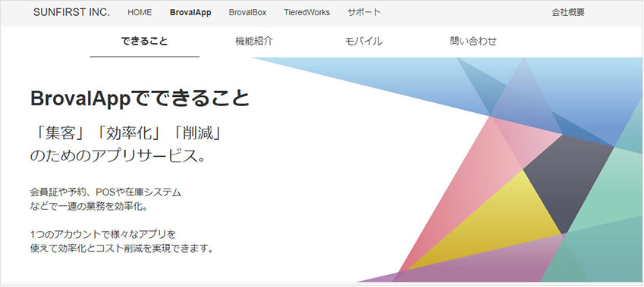This screenshot has width=644, height=287.
Task: Click the 1つのアカウントで様々なアプリを text
Action: click(103, 235)
